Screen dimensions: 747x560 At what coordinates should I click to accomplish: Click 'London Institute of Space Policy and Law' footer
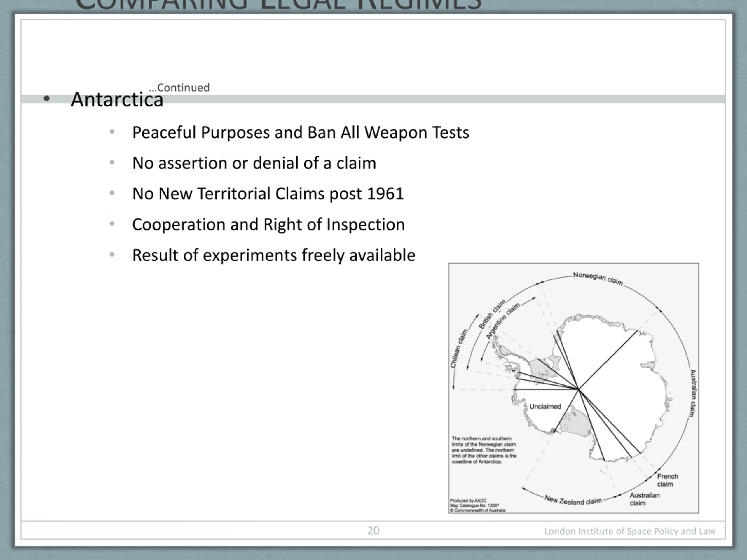click(x=629, y=531)
